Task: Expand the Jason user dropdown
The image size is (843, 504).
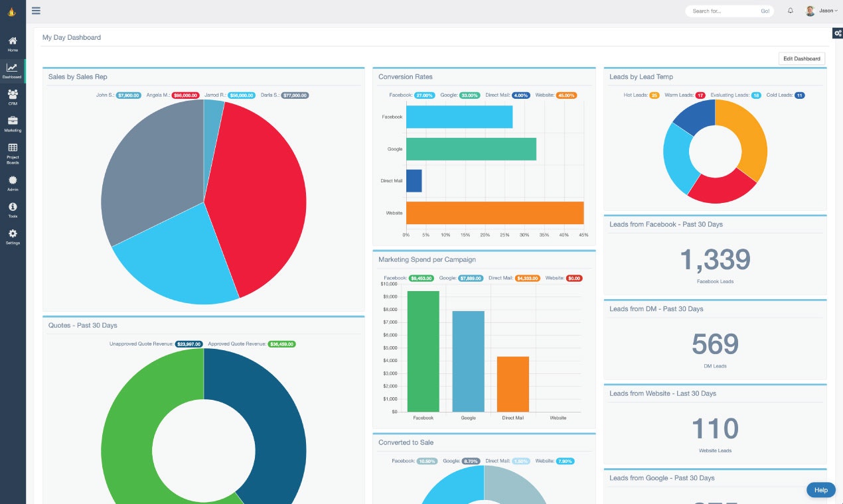Action: point(828,11)
